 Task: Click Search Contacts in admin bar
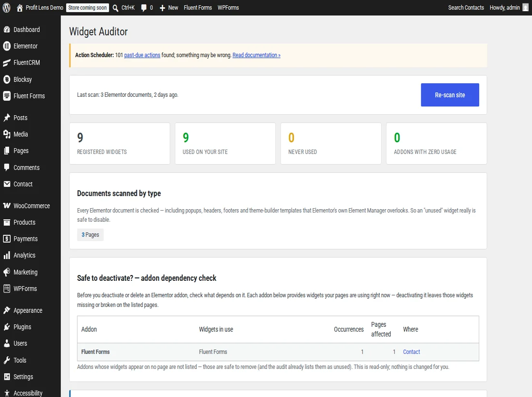[466, 7]
